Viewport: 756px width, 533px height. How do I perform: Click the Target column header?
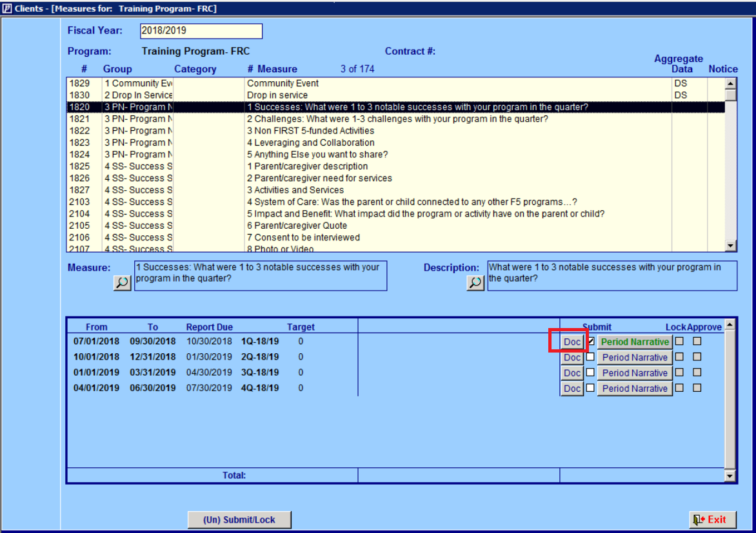[x=301, y=327]
